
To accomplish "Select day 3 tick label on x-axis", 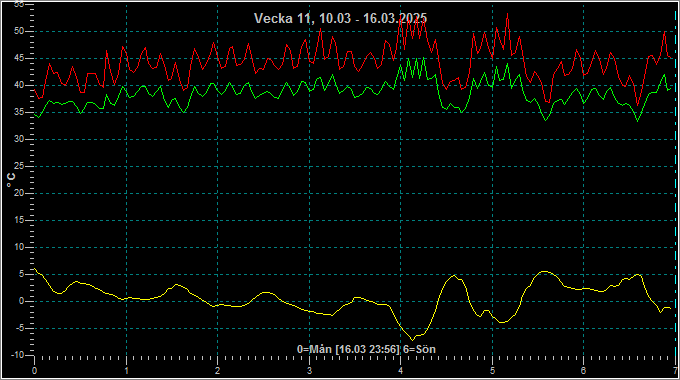I will (x=309, y=371).
